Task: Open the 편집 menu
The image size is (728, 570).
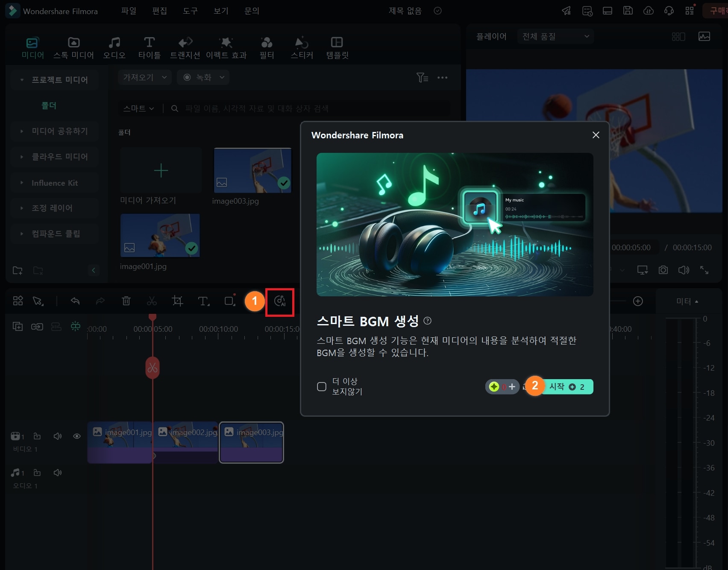Action: (159, 11)
